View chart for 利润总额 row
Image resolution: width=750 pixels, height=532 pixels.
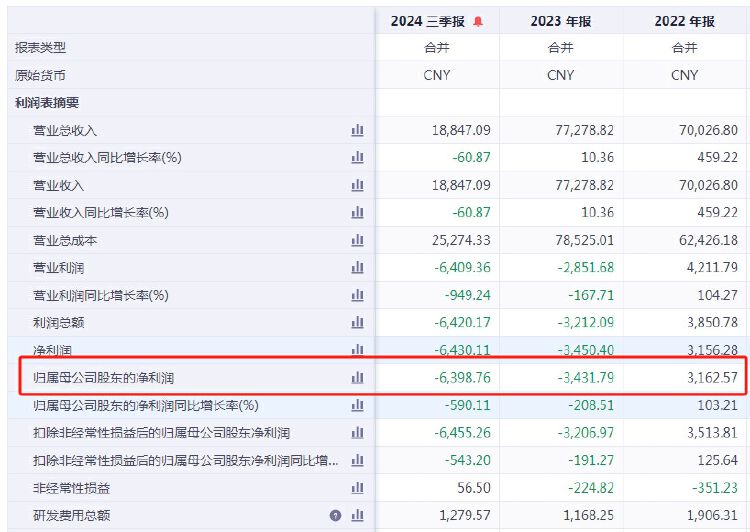tap(357, 323)
